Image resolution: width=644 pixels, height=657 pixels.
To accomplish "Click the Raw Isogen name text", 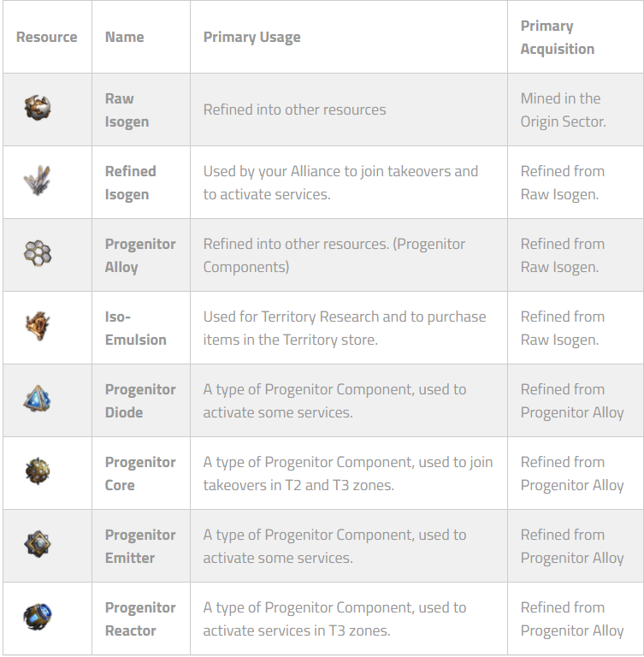I will [127, 110].
